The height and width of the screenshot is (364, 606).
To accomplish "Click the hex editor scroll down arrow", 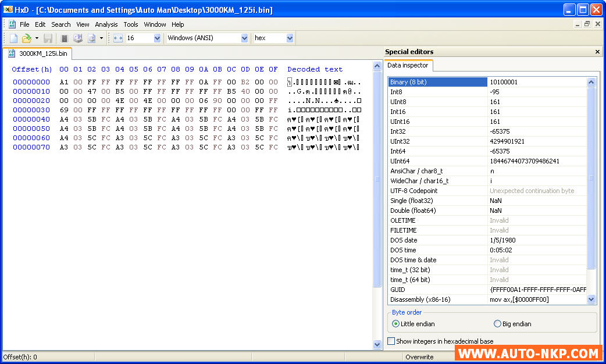I will pyautogui.click(x=377, y=344).
